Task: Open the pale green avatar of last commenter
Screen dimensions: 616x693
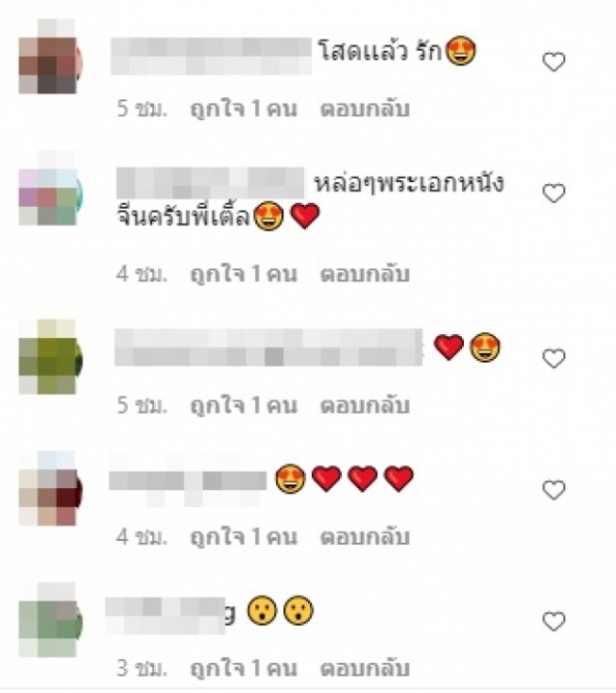Action: (50, 620)
